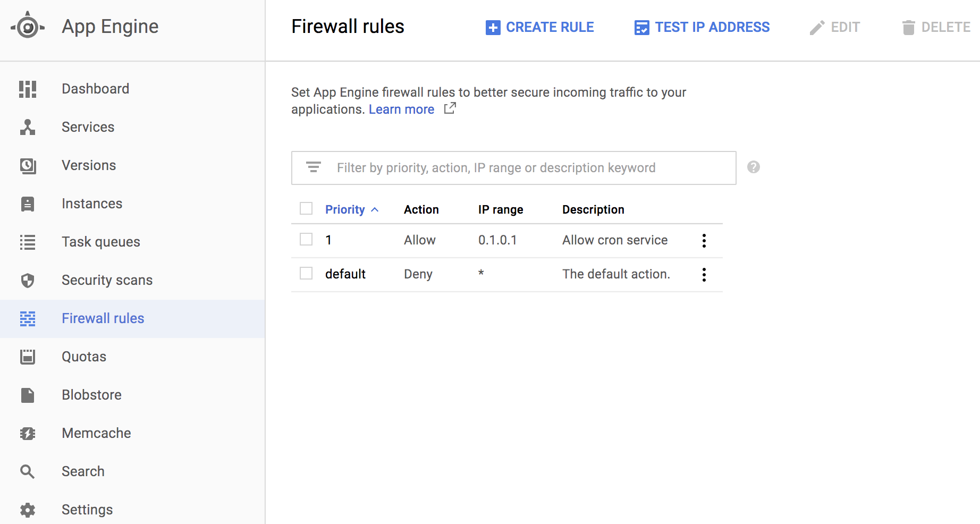This screenshot has width=980, height=524.
Task: Click the Test IP Address button
Action: pos(702,27)
